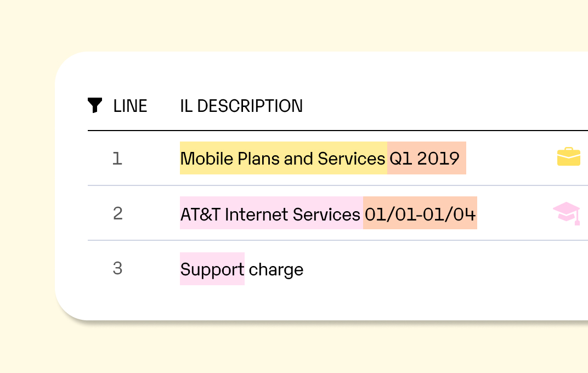
Task: Click the unhighlighted word "charge"
Action: coord(276,269)
